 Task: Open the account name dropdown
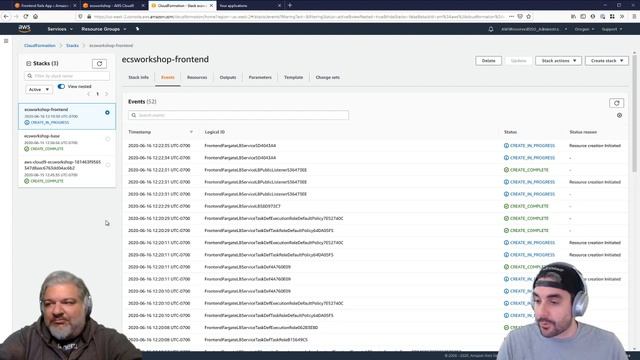coord(534,29)
